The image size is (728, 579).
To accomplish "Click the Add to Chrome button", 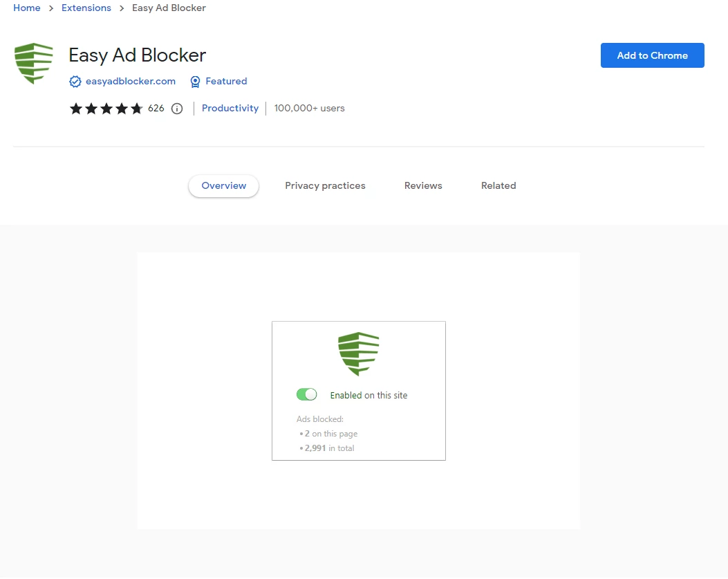I will pyautogui.click(x=653, y=55).
